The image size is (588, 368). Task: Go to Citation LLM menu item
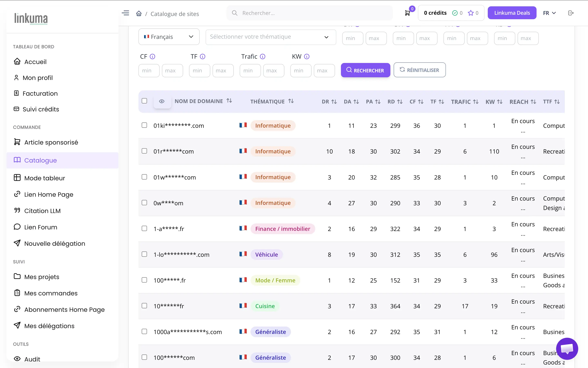(37, 211)
